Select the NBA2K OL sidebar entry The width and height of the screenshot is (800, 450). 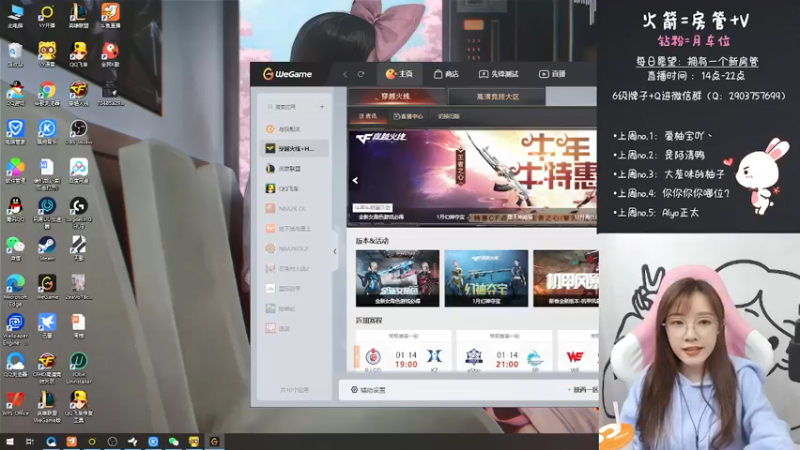click(295, 208)
